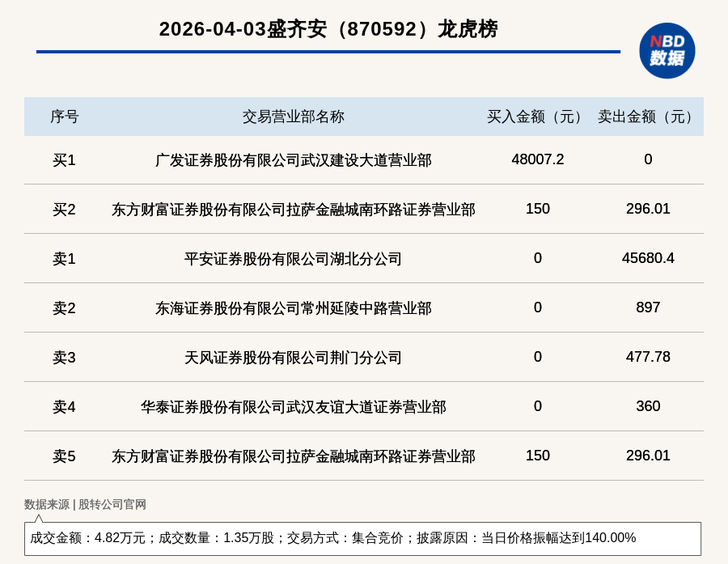
Task: Select 广发证券武汉建设大道营业部 row name
Action: pyautogui.click(x=293, y=160)
